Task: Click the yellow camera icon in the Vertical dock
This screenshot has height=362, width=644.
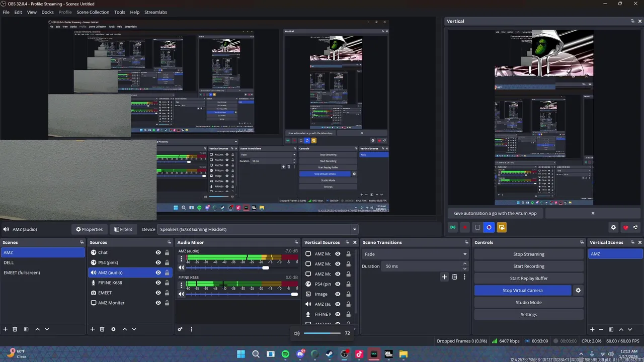Action: 502,227
